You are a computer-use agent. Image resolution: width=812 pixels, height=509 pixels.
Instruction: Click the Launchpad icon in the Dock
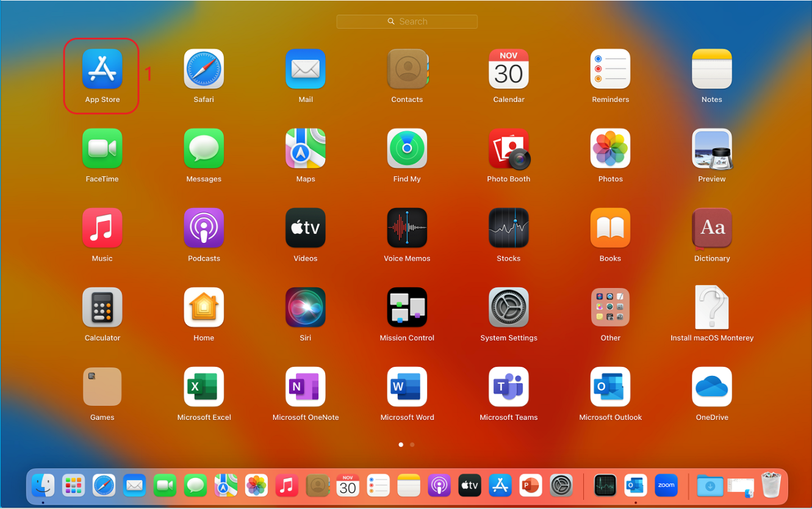[73, 486]
